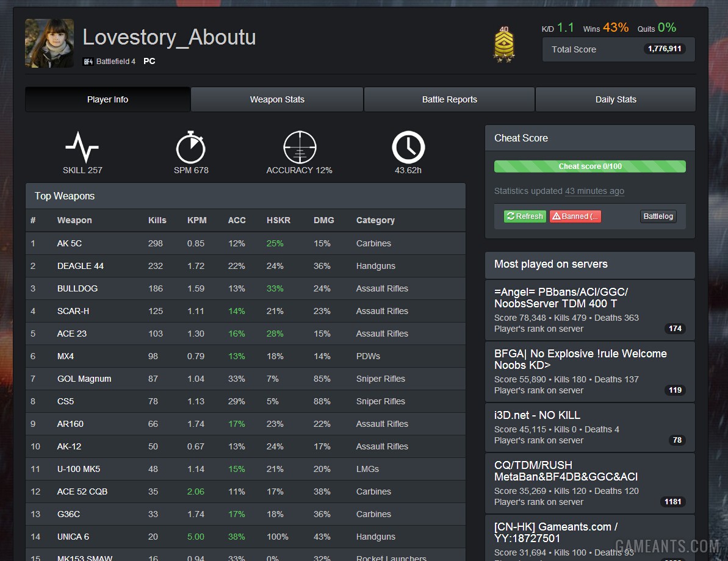Screen dimensions: 728x561
Task: Sort by the Category column header
Action: point(375,220)
